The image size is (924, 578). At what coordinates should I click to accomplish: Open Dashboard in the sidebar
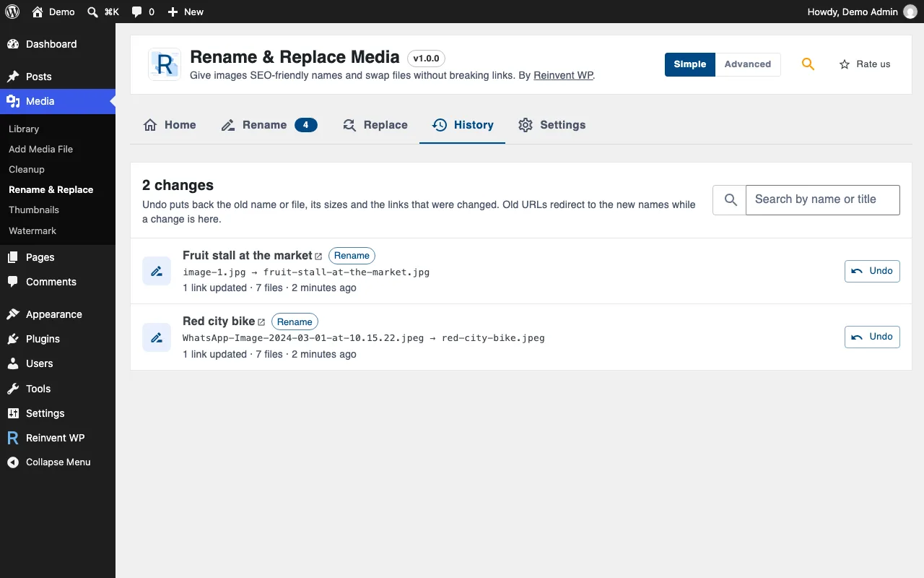58,44
